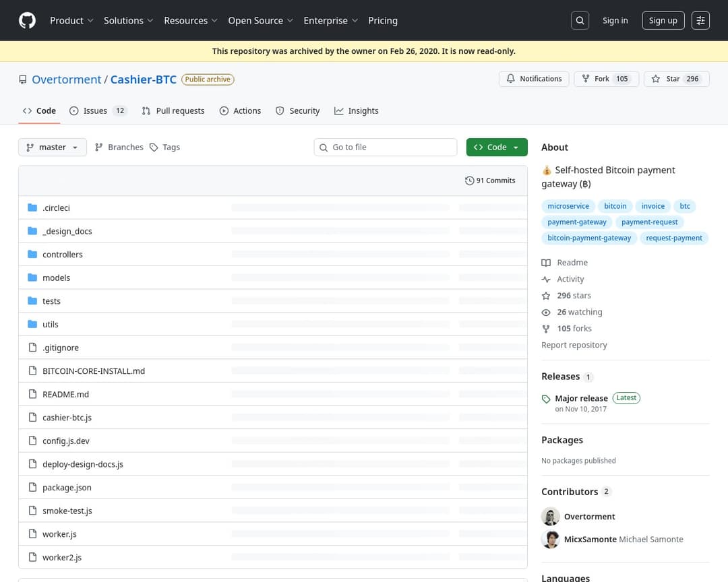Click the eye icon beside 26 watching
This screenshot has height=582, width=728.
pyautogui.click(x=546, y=313)
